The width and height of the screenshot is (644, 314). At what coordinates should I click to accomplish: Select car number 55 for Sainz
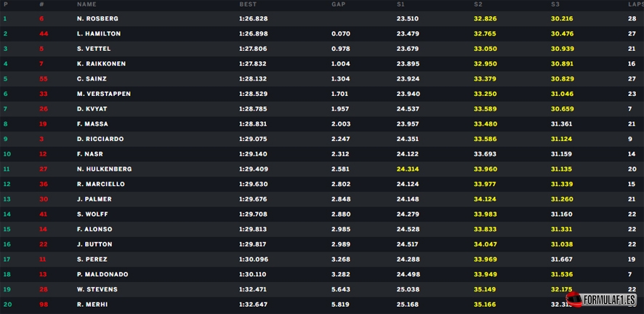(x=44, y=78)
